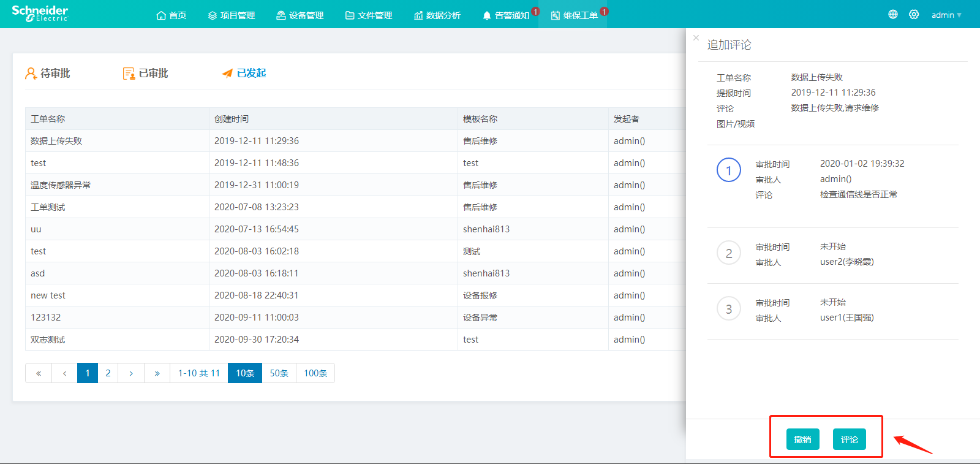Click step 1 comment 检查通信线是否正常
This screenshot has height=464, width=980.
pyautogui.click(x=859, y=194)
